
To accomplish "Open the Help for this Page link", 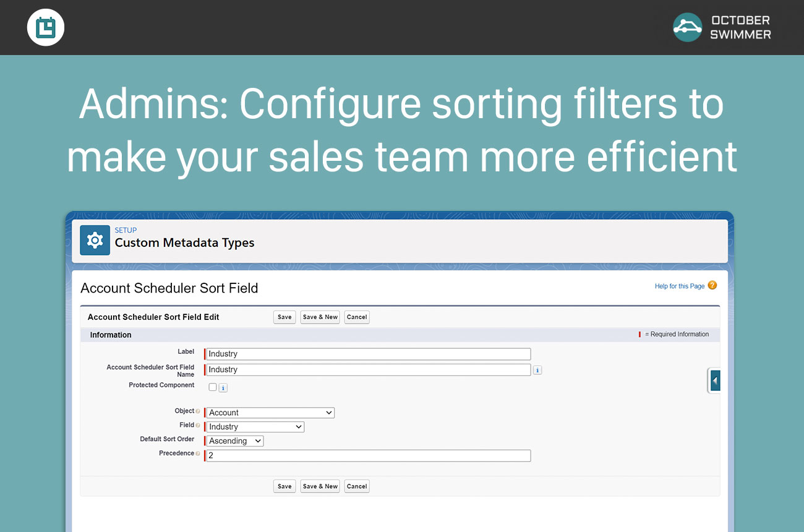I will (679, 286).
